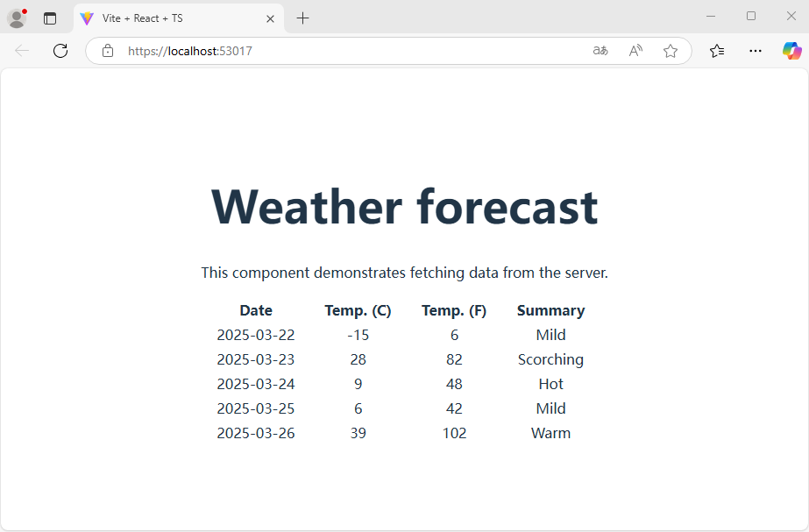809x532 pixels.
Task: Click the address bar URL
Action: (x=190, y=51)
